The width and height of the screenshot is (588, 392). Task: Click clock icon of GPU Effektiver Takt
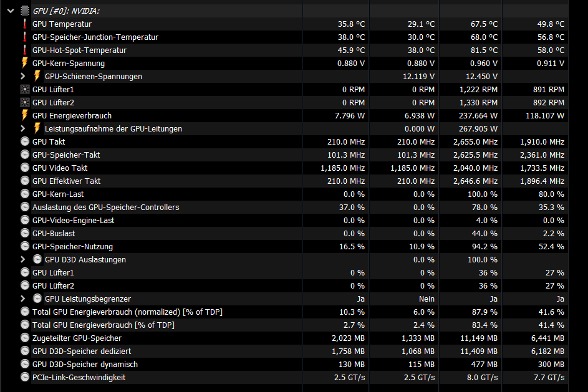[x=25, y=181]
